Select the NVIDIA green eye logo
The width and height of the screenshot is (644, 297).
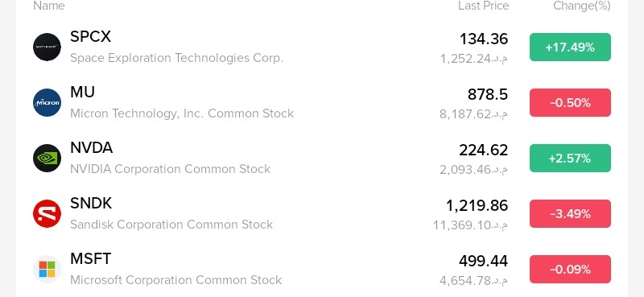pyautogui.click(x=47, y=158)
